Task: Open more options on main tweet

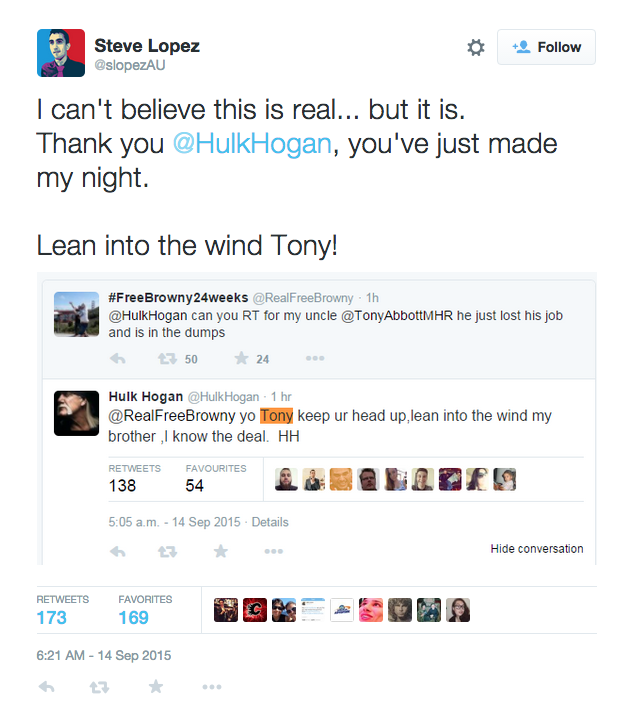Action: (x=212, y=687)
